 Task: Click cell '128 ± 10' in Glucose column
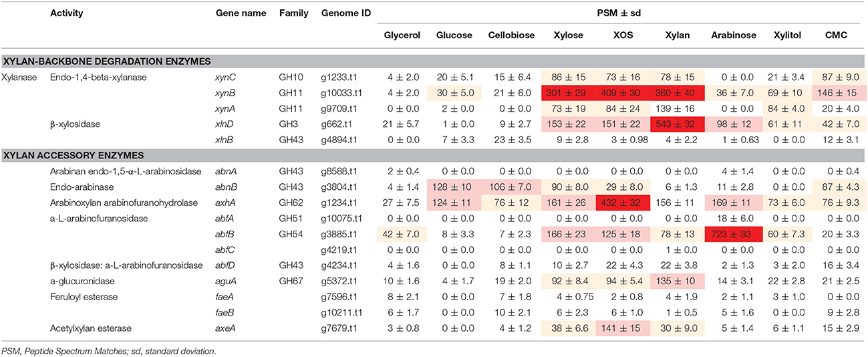(x=454, y=187)
